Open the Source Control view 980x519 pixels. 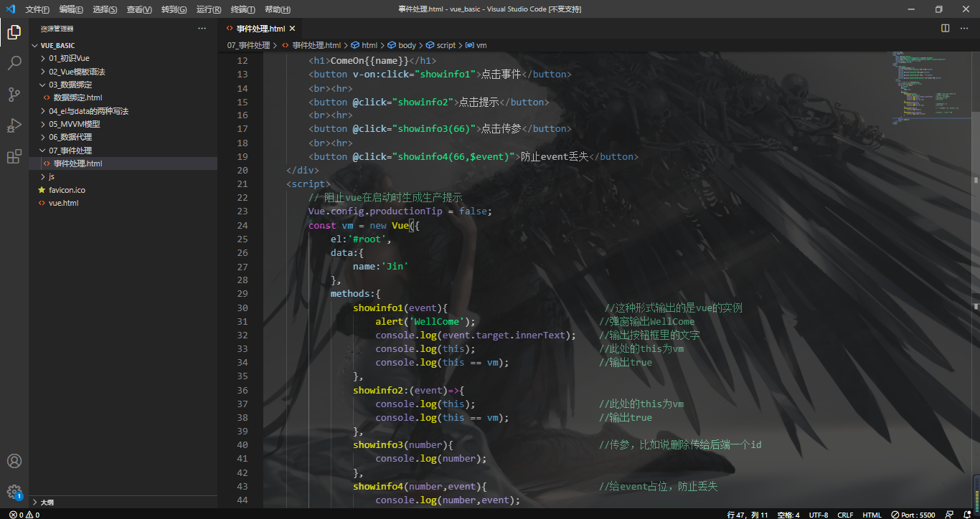click(x=14, y=94)
